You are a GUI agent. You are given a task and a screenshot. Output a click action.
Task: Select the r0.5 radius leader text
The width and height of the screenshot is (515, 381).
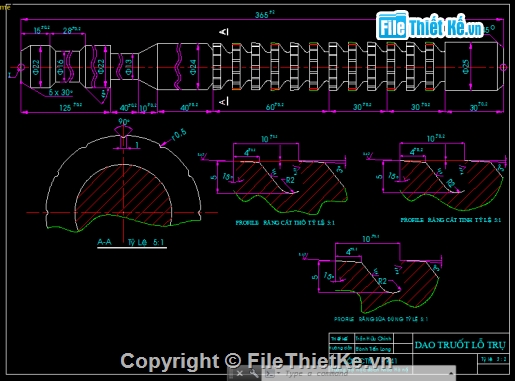pyautogui.click(x=179, y=134)
